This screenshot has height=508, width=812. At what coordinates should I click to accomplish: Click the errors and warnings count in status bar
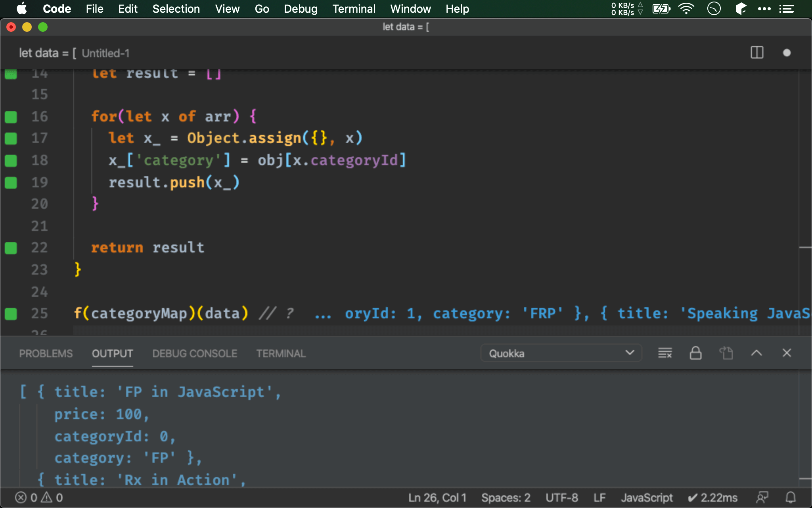tap(39, 497)
